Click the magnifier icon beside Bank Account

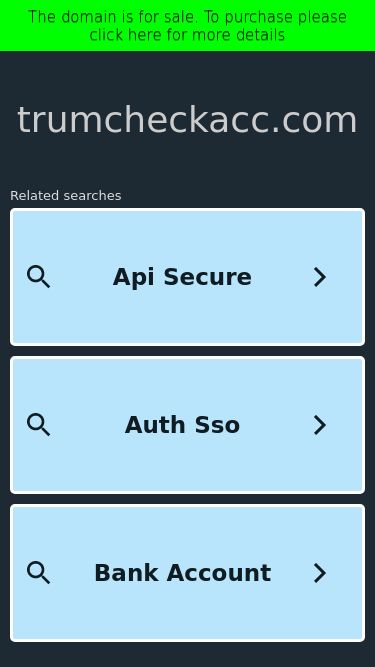click(x=39, y=573)
